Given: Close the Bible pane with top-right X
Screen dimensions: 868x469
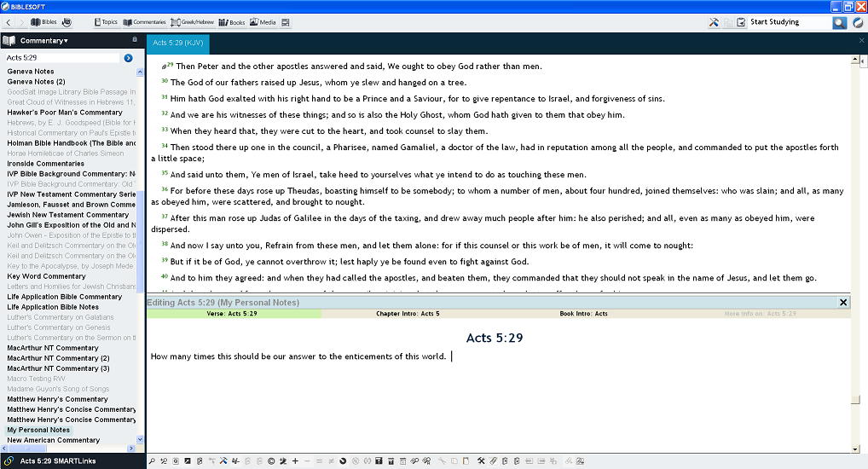Looking at the screenshot, I should pyautogui.click(x=861, y=40).
